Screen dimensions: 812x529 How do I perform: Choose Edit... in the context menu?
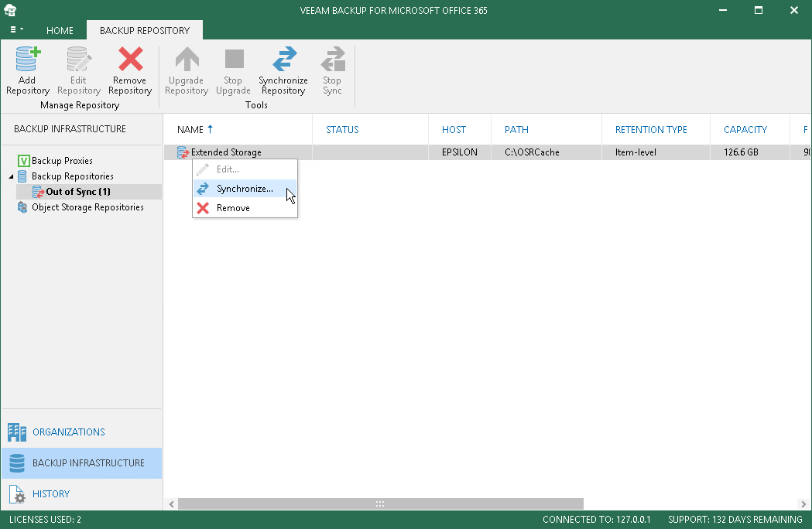point(245,169)
